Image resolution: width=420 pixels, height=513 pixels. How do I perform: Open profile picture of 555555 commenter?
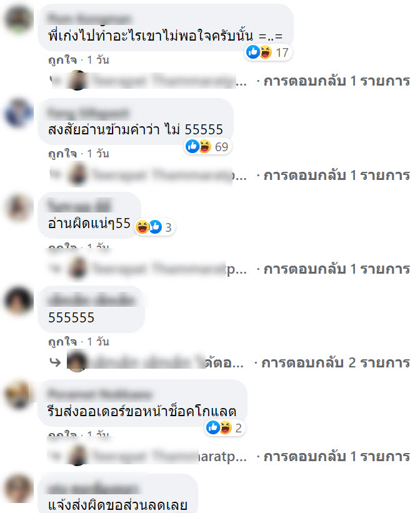pyautogui.click(x=18, y=301)
